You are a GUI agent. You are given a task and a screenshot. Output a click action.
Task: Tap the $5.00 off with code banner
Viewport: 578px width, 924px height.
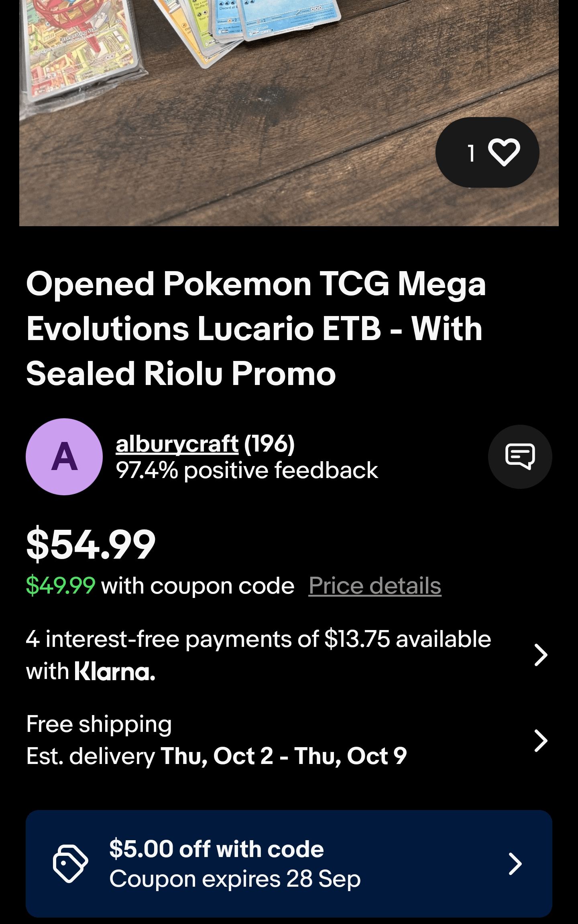[x=289, y=864]
